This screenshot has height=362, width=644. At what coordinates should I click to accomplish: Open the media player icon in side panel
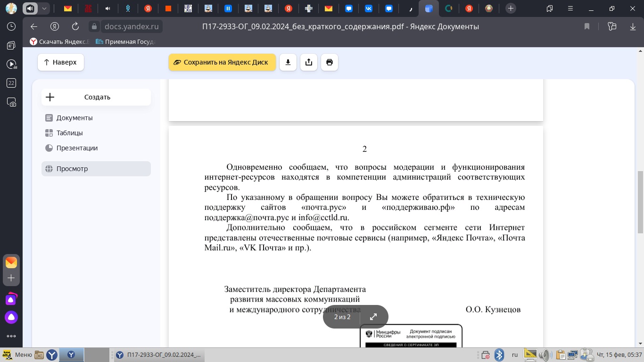(11, 64)
